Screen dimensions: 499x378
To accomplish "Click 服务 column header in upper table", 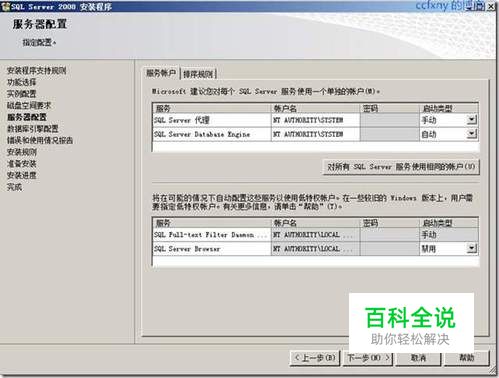I will coord(212,108).
